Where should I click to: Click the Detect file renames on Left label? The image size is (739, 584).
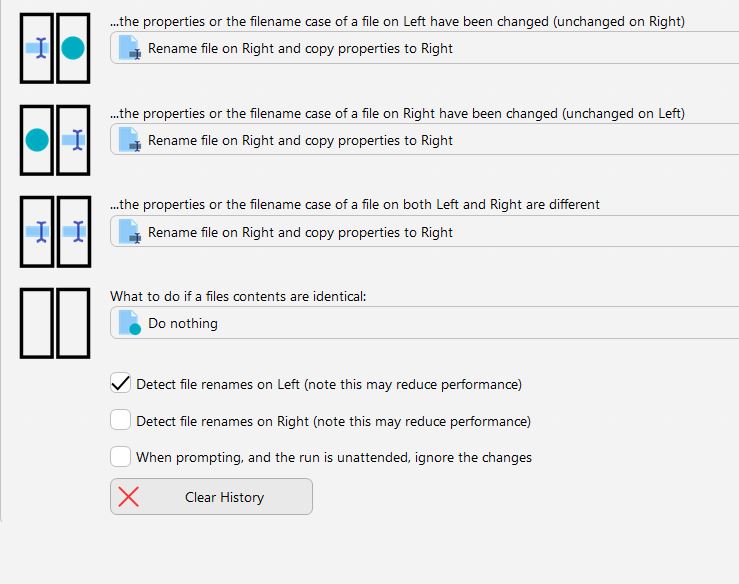click(x=329, y=384)
